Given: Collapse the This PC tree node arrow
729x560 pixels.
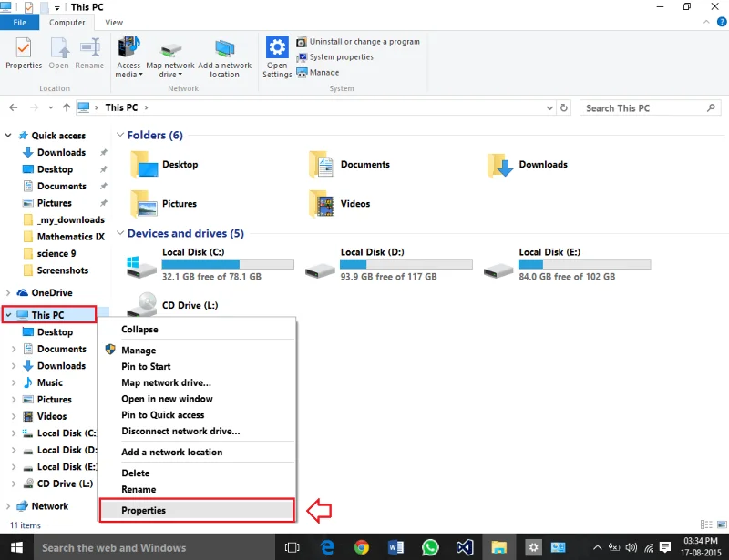Looking at the screenshot, I should click(x=8, y=315).
